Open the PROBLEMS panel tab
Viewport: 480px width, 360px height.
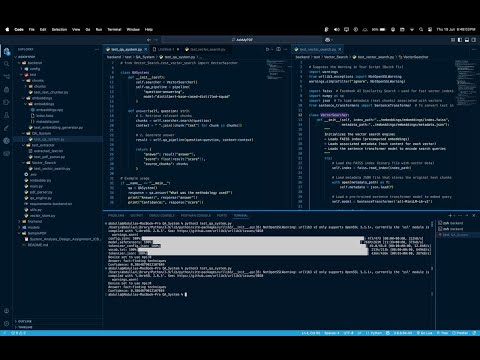pyautogui.click(x=116, y=216)
